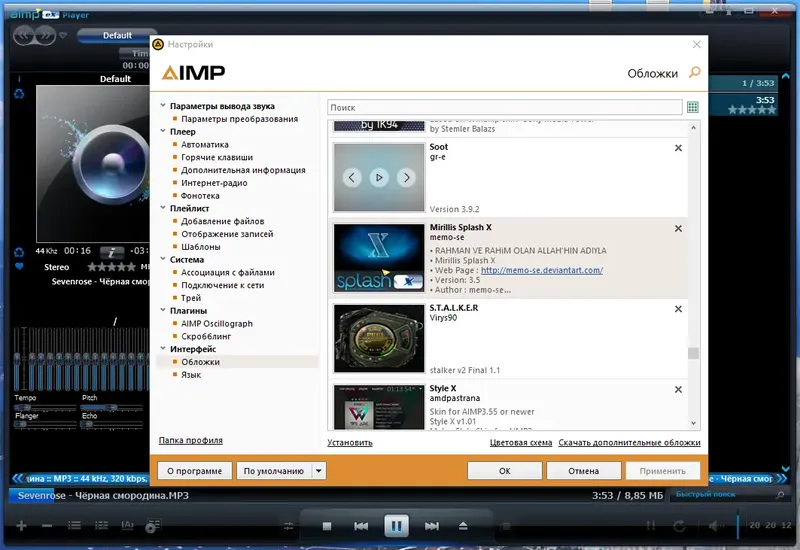Open the Язык settings page
Viewport: 800px width, 550px height.
click(x=191, y=374)
